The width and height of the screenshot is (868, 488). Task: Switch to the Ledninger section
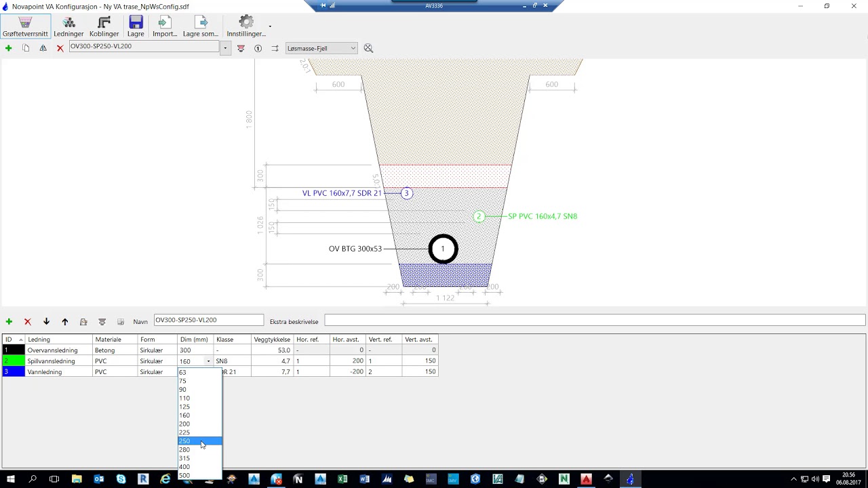(68, 27)
